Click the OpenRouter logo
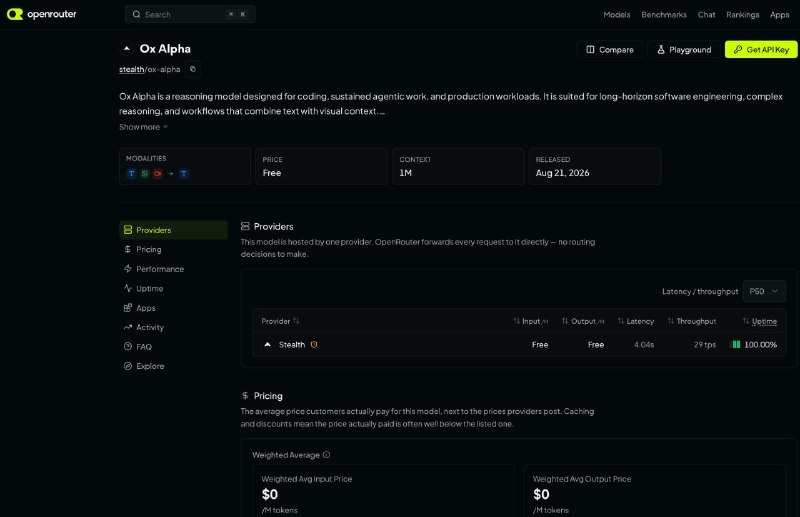 tap(41, 14)
